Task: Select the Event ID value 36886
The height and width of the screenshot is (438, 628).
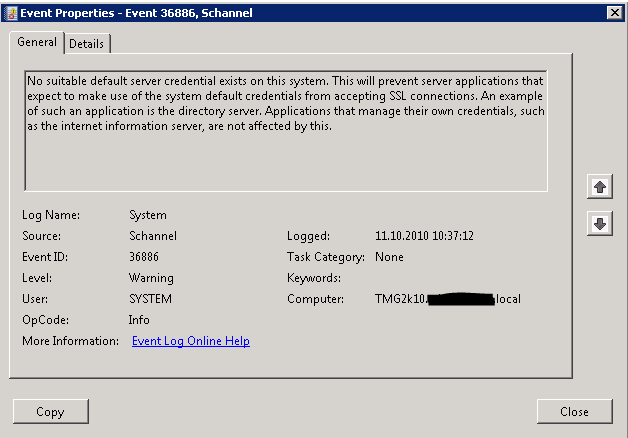Action: pos(144,257)
